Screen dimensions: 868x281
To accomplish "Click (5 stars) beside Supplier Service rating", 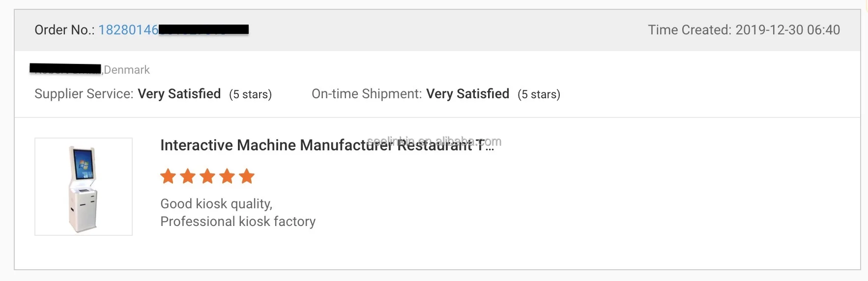I will point(250,94).
